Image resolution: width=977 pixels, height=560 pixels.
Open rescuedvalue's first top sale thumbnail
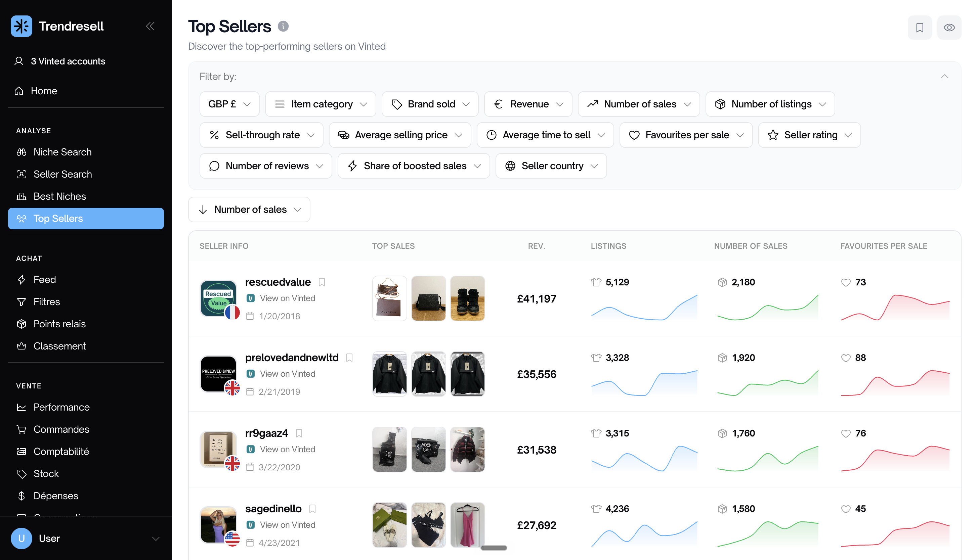tap(389, 298)
